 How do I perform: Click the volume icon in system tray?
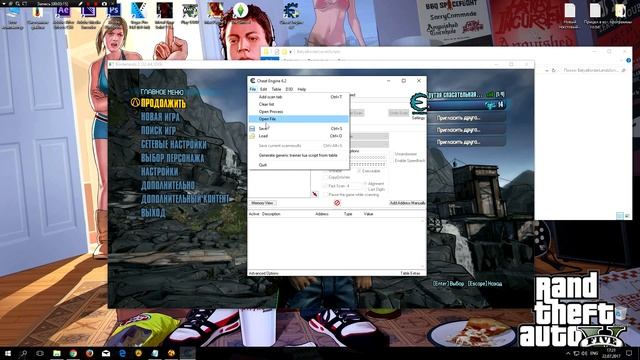pos(584,353)
